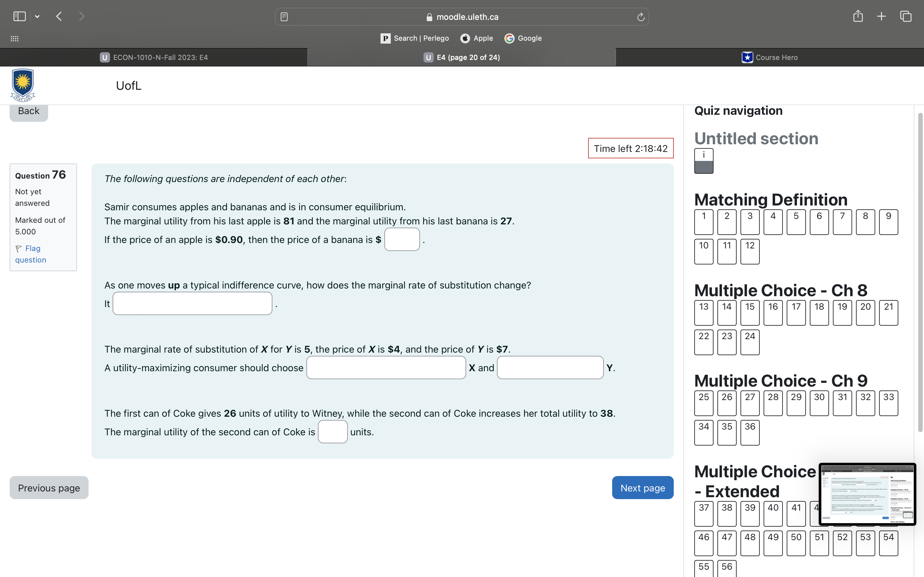Show the tab overview

(x=905, y=16)
